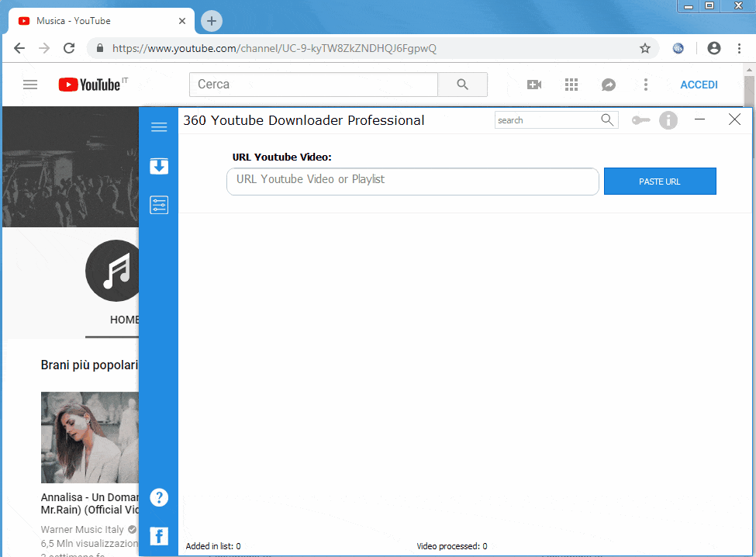Image resolution: width=756 pixels, height=557 pixels.
Task: Click the lock site info icon
Action: (100, 48)
